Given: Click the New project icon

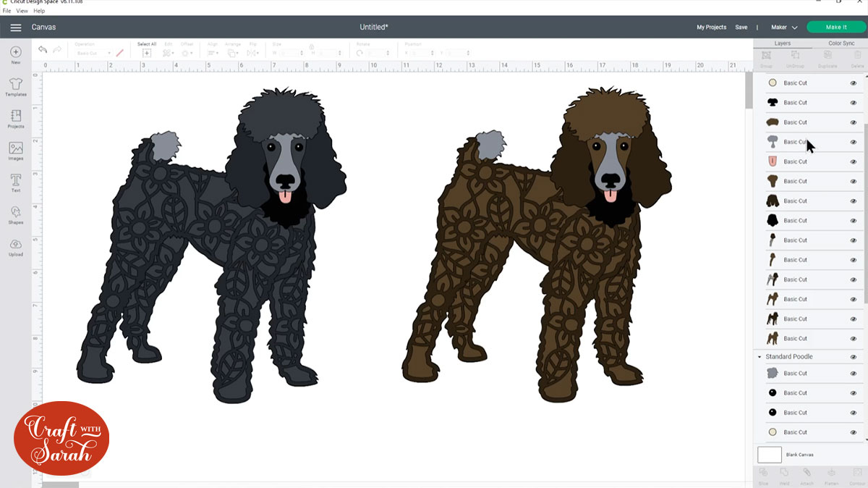Looking at the screenshot, I should click(16, 55).
